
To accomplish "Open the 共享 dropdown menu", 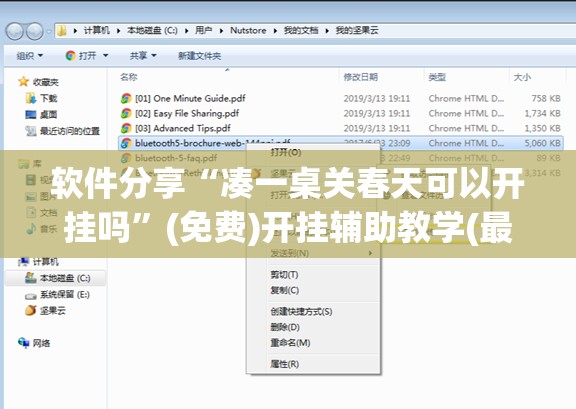I will pyautogui.click(x=143, y=56).
